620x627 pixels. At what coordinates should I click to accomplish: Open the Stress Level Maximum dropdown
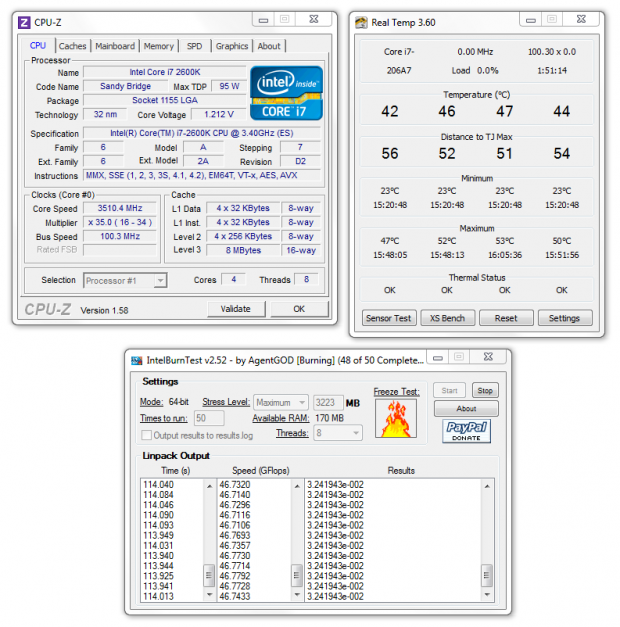281,402
